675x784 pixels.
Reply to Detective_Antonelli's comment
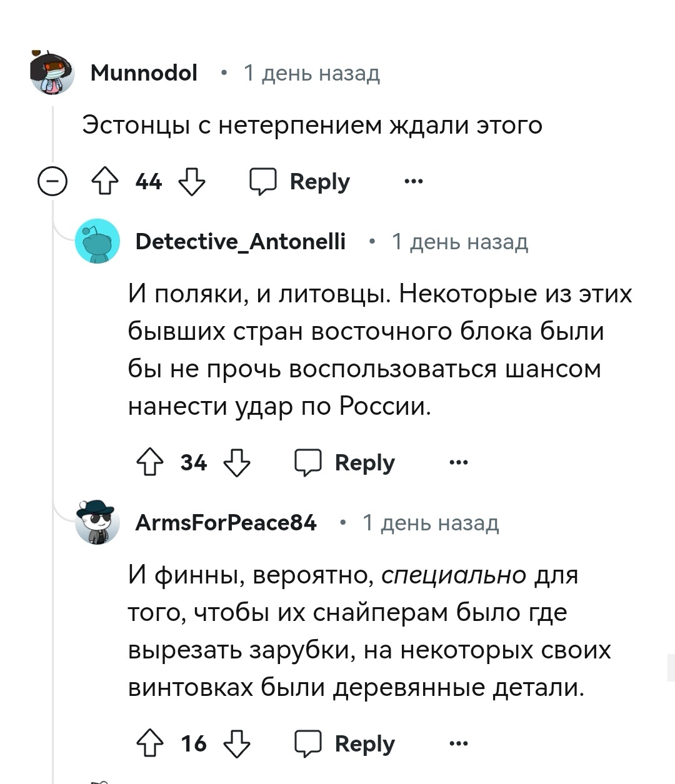click(x=345, y=463)
